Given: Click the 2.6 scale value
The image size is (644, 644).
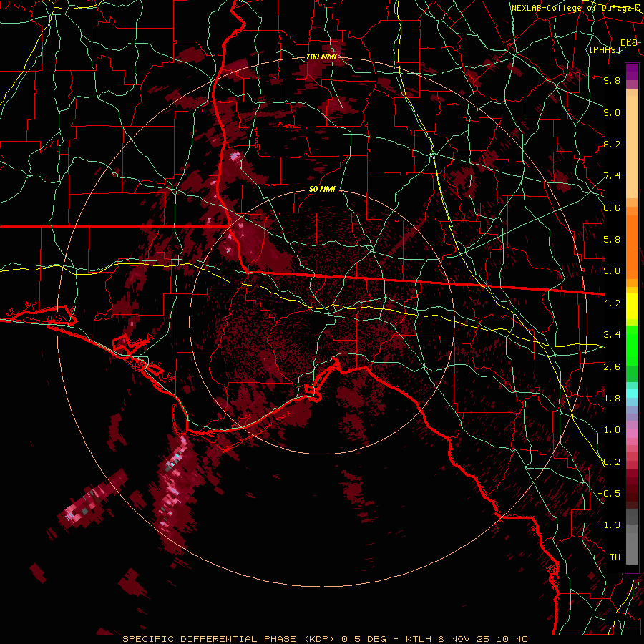Looking at the screenshot, I should coord(612,367).
